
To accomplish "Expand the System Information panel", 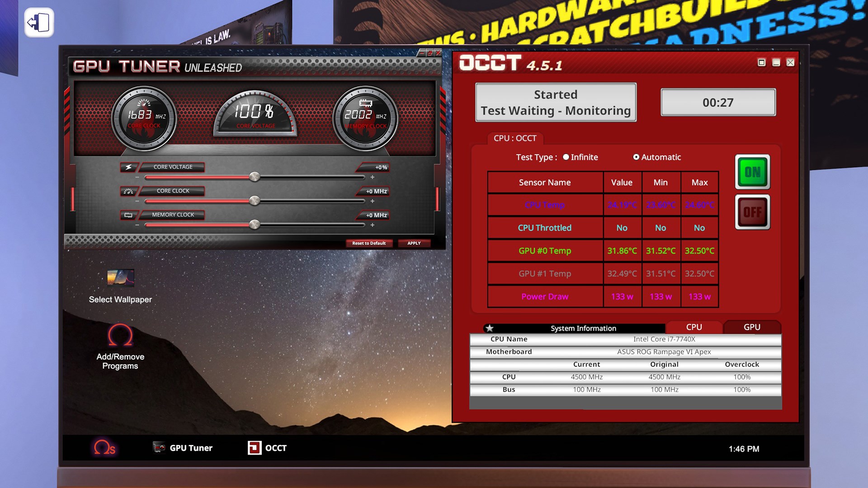I will point(489,328).
